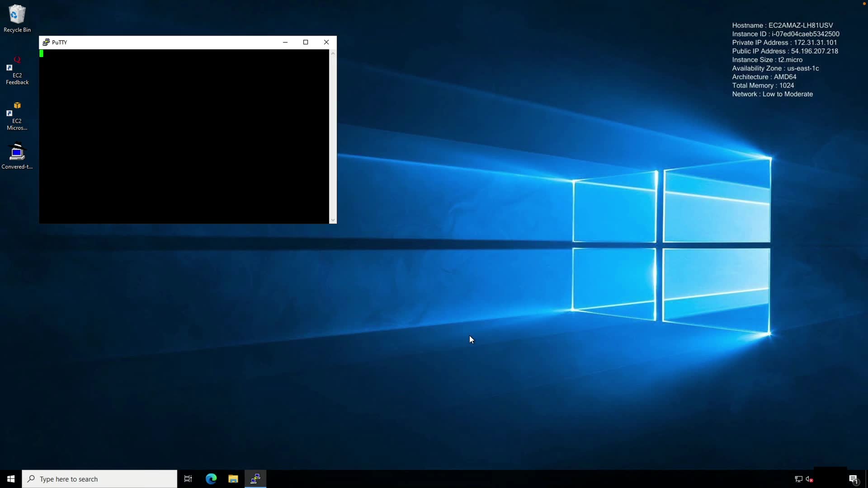Click inside the PuTTY terminal area
Image resolution: width=868 pixels, height=488 pixels.
tap(184, 136)
